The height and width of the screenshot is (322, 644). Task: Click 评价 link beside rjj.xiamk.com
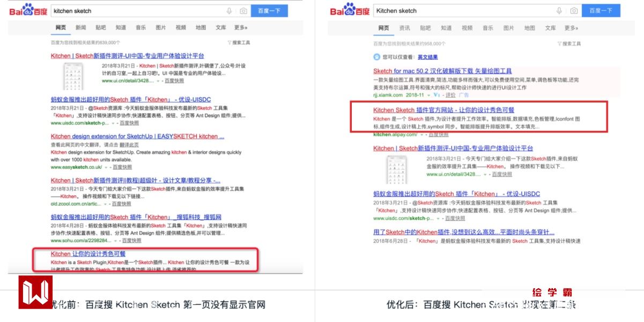tap(450, 95)
